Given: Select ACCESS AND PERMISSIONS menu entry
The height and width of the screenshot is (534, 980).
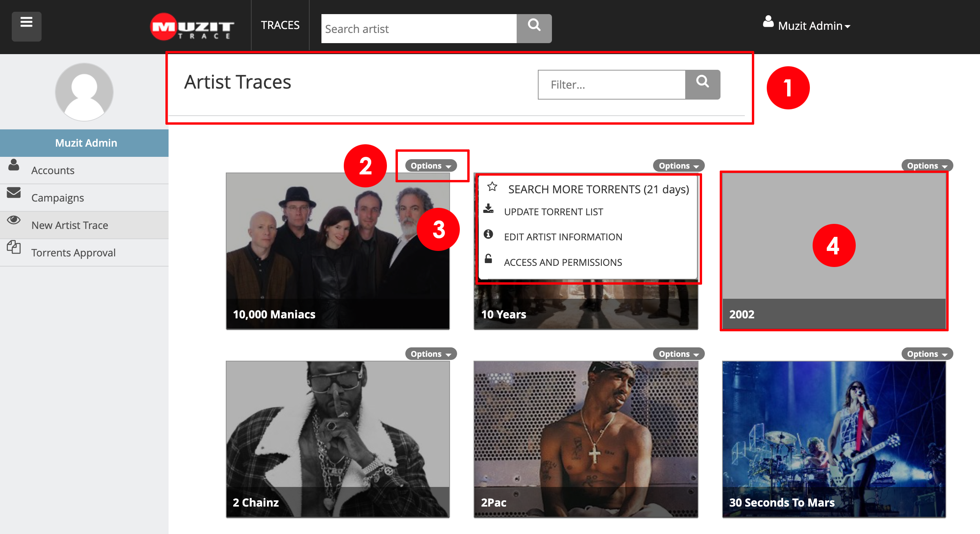Looking at the screenshot, I should tap(588, 262).
